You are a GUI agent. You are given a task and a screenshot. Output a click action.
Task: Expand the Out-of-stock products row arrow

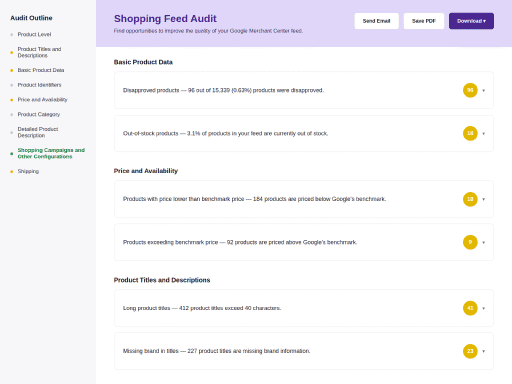point(483,134)
